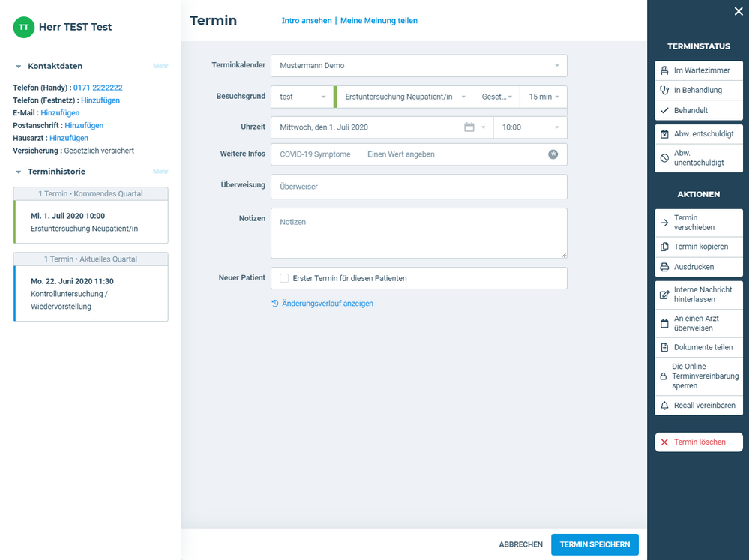Click Versicherung value Gesetzlich versichert
The image size is (749, 560).
(99, 151)
